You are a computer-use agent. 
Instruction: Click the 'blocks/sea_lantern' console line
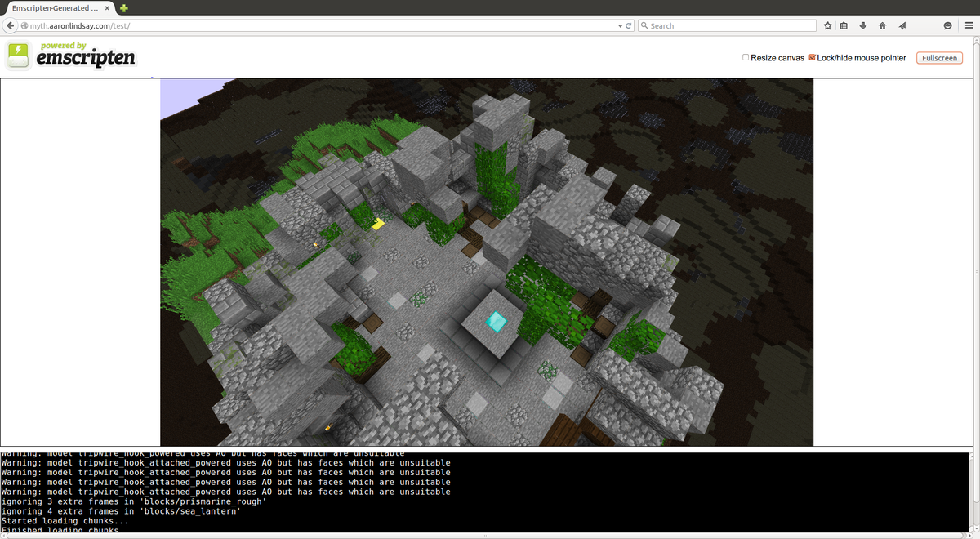pyautogui.click(x=121, y=511)
